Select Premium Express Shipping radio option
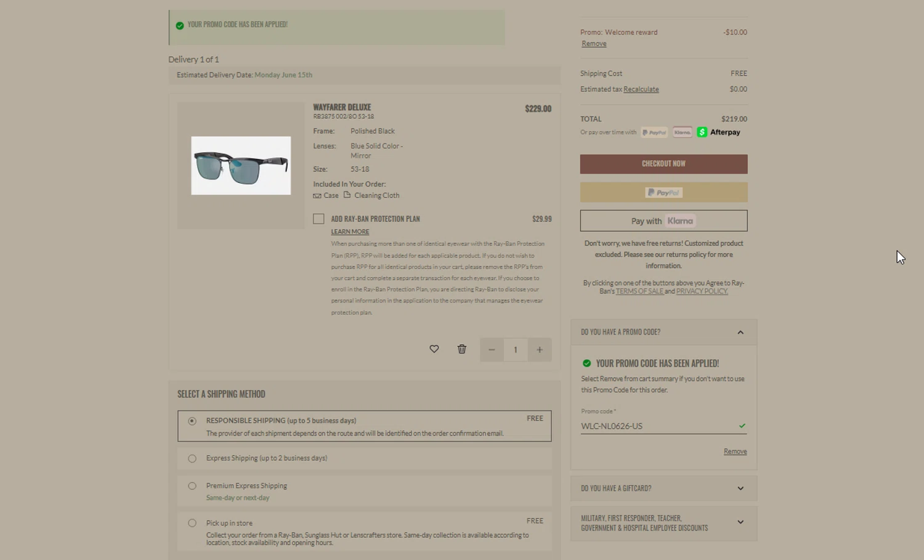The height and width of the screenshot is (560, 924). [x=192, y=486]
